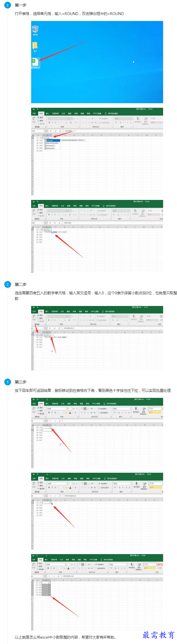Click the selected B2 cell in first step 3 screenshot

47,430
